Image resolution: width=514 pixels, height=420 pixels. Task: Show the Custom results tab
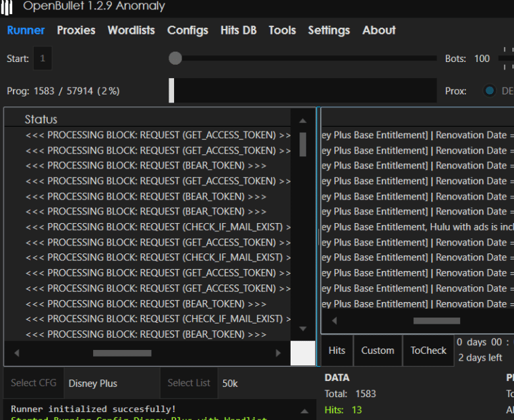378,351
